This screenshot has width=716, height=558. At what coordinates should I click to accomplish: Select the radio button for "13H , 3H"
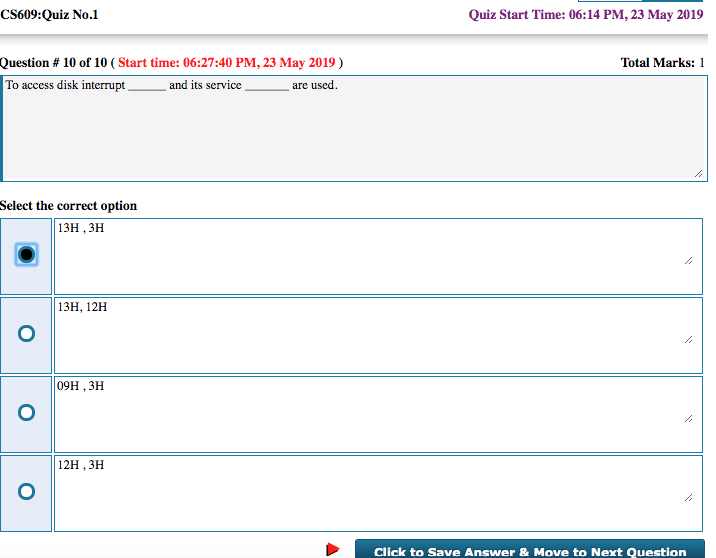click(x=27, y=255)
